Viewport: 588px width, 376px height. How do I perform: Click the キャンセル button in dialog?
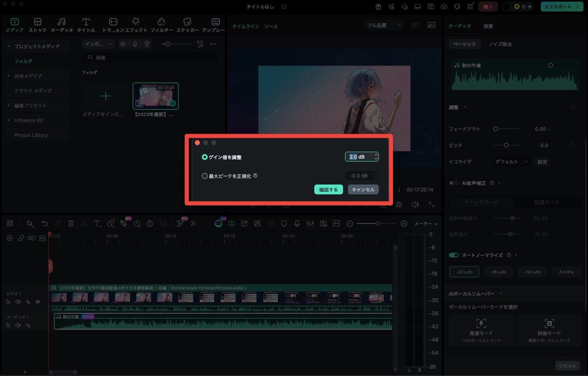coord(363,189)
